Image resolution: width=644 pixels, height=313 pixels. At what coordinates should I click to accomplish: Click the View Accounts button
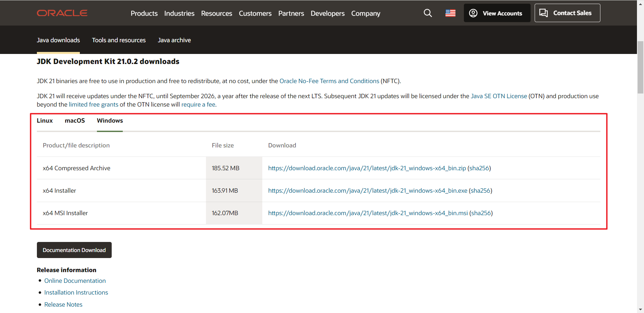497,13
